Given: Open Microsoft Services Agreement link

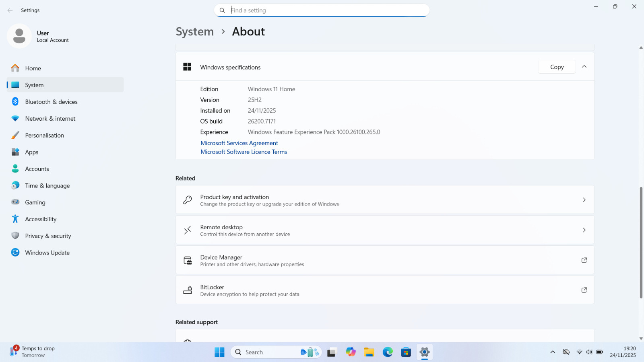Looking at the screenshot, I should [x=239, y=143].
